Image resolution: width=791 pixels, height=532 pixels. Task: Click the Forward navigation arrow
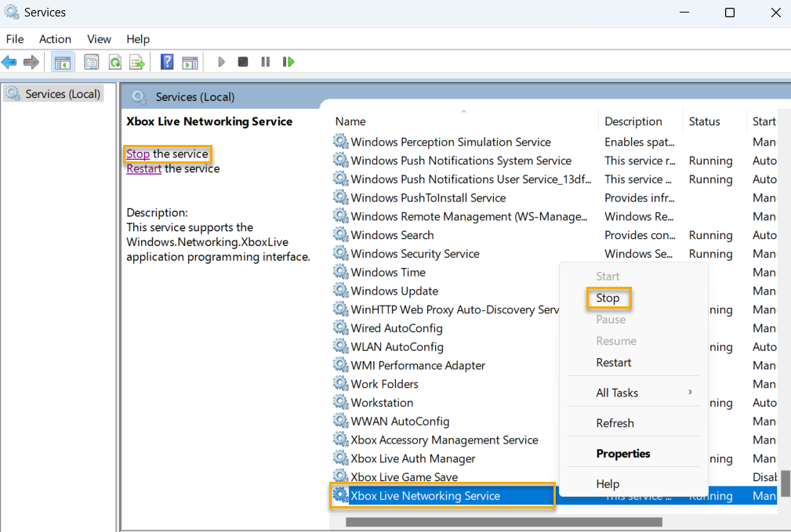tap(30, 62)
